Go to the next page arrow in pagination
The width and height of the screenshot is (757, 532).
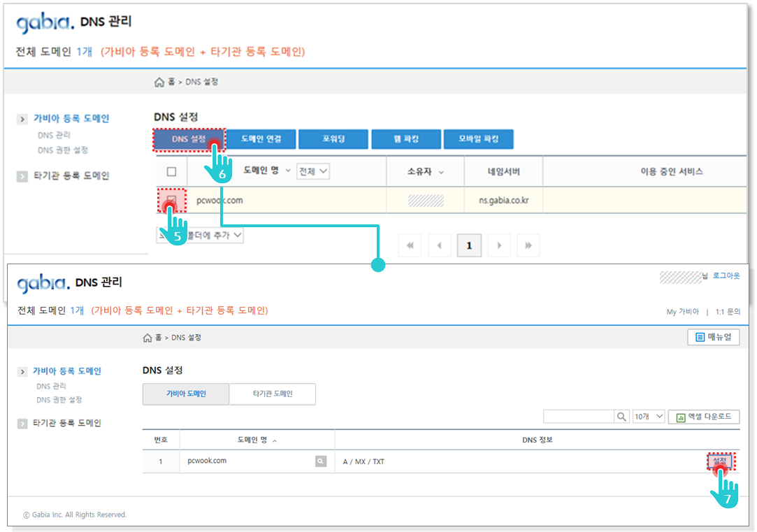click(499, 245)
